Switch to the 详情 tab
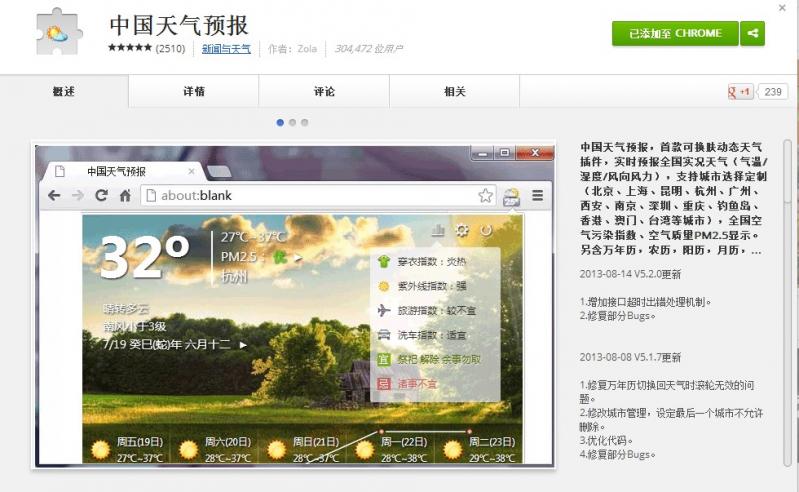This screenshot has width=799, height=492. (194, 92)
